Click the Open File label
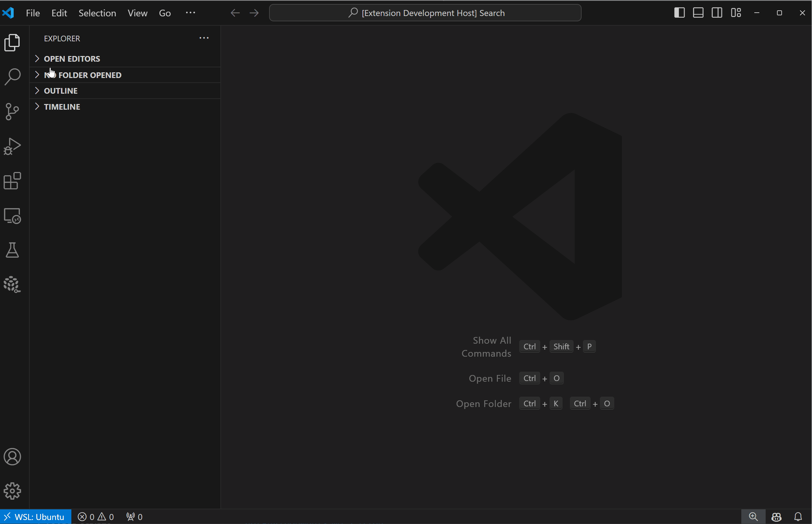The width and height of the screenshot is (812, 524). [x=490, y=378]
